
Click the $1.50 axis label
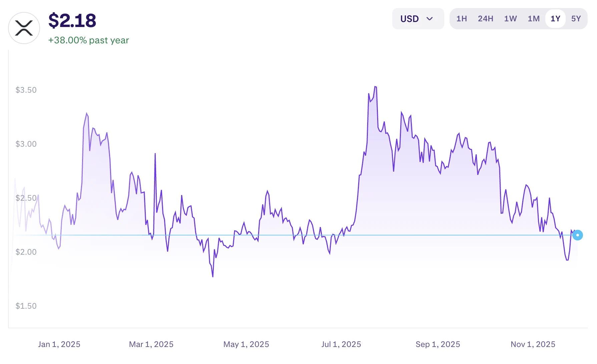[x=26, y=306]
